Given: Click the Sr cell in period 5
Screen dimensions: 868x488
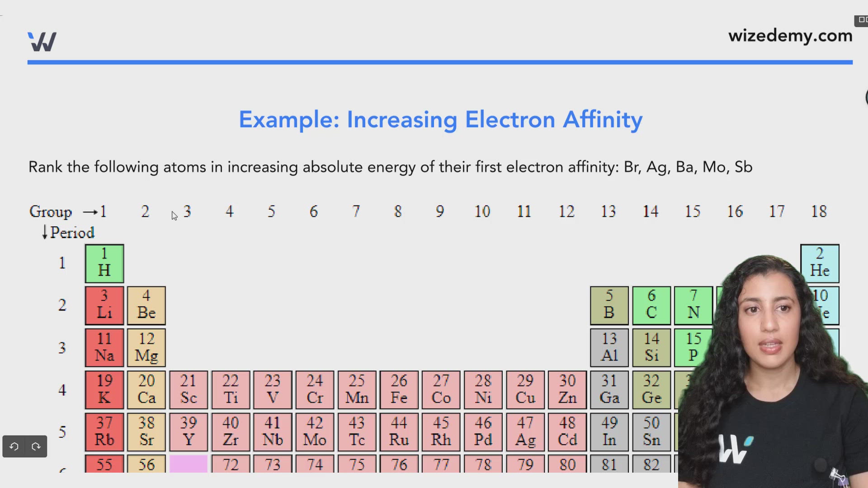Looking at the screenshot, I should (x=146, y=432).
